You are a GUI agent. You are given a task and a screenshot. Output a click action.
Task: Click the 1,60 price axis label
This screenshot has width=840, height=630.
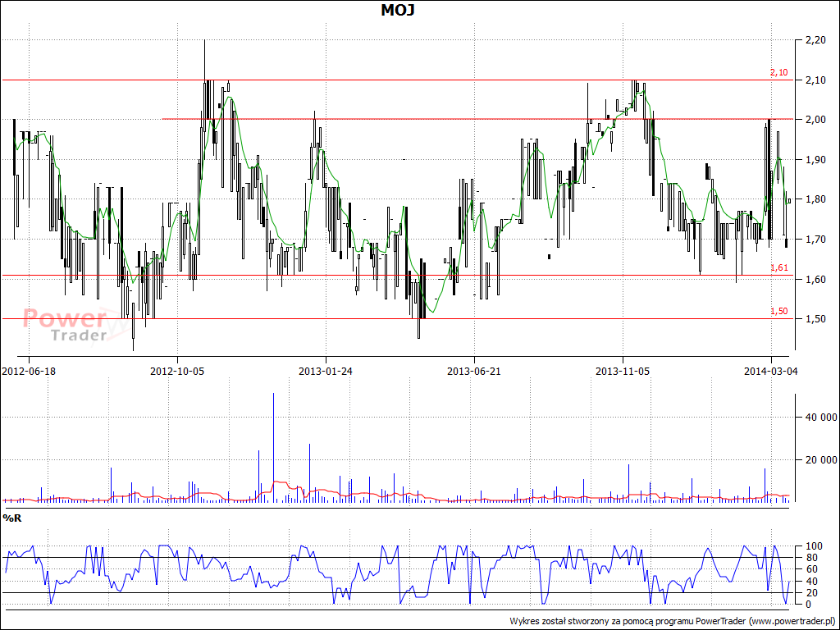(815, 279)
